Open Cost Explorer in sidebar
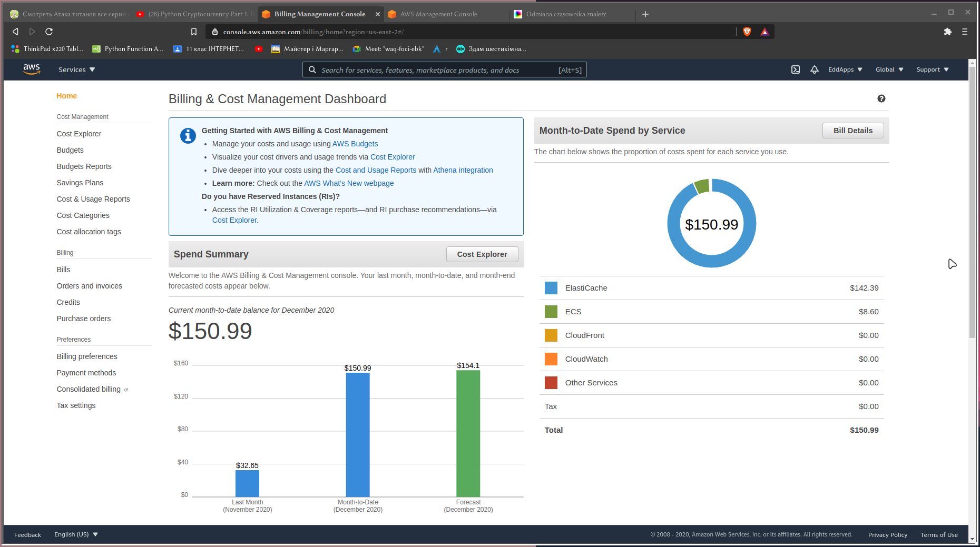This screenshot has width=980, height=547. tap(79, 134)
